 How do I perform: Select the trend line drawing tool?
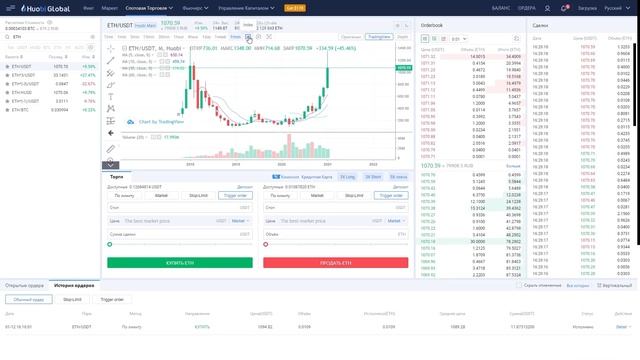point(111,61)
